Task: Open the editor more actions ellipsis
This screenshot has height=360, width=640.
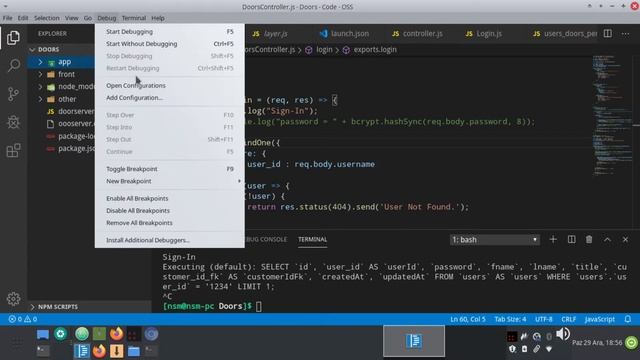Action: click(x=625, y=33)
